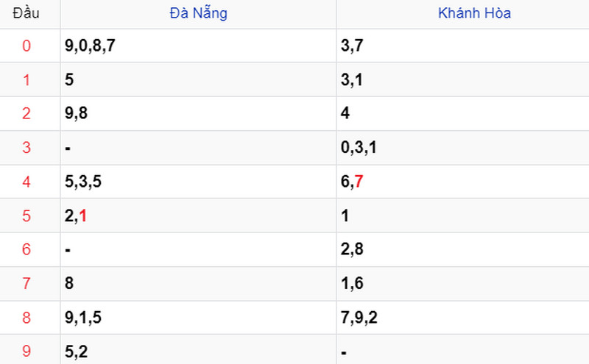Open the Đà Nẵng column link
This screenshot has width=589, height=364.
coord(198,13)
